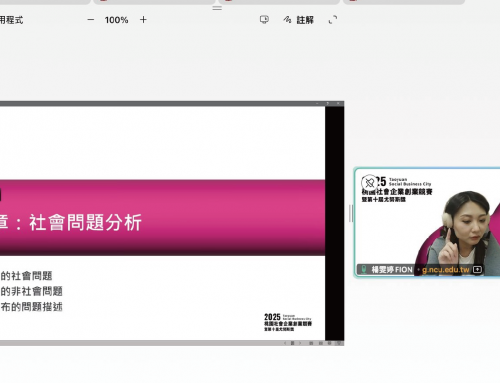The width and height of the screenshot is (500, 383).
Task: Click the drag handle above the toolbar
Action: pyautogui.click(x=217, y=8)
